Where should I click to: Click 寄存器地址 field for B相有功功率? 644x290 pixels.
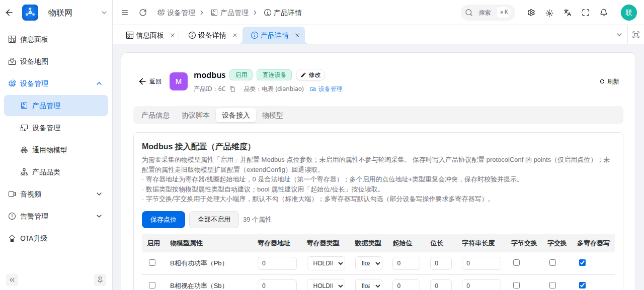277,263
